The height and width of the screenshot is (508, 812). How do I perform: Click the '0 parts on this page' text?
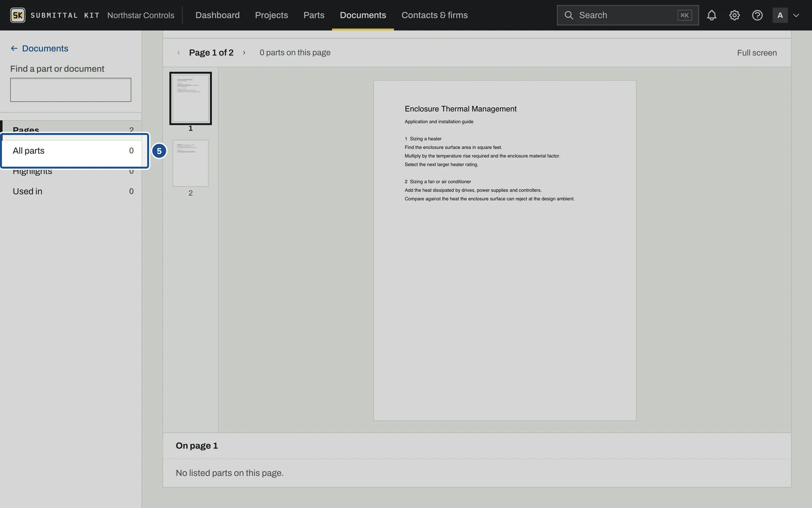click(x=295, y=52)
